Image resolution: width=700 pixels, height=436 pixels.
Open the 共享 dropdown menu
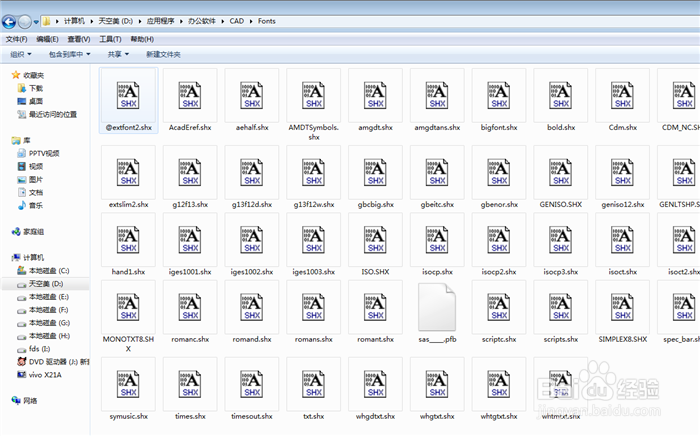(x=118, y=54)
